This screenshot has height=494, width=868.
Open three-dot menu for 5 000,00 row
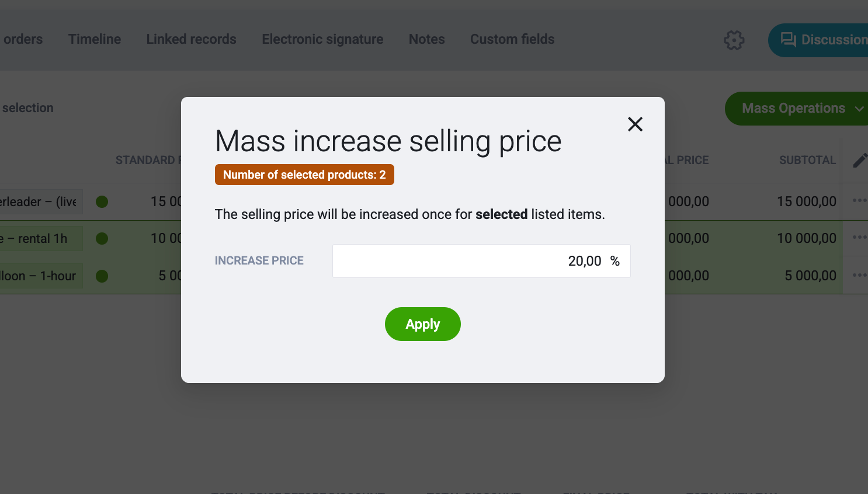(859, 274)
